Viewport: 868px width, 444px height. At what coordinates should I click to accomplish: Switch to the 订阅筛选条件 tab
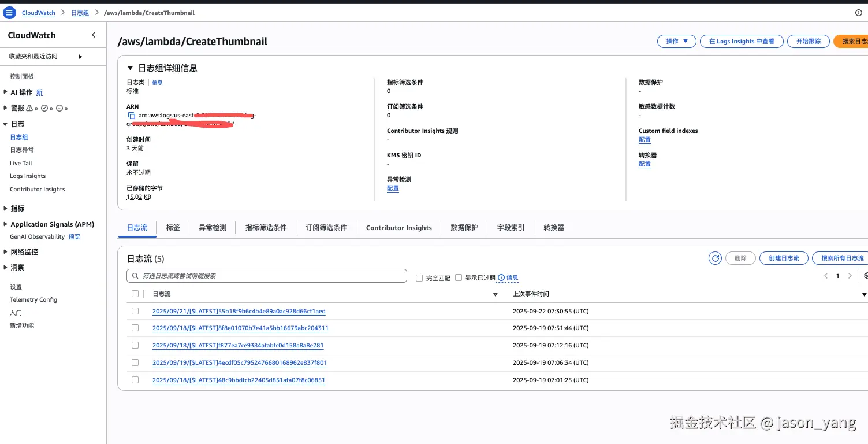tap(326, 228)
